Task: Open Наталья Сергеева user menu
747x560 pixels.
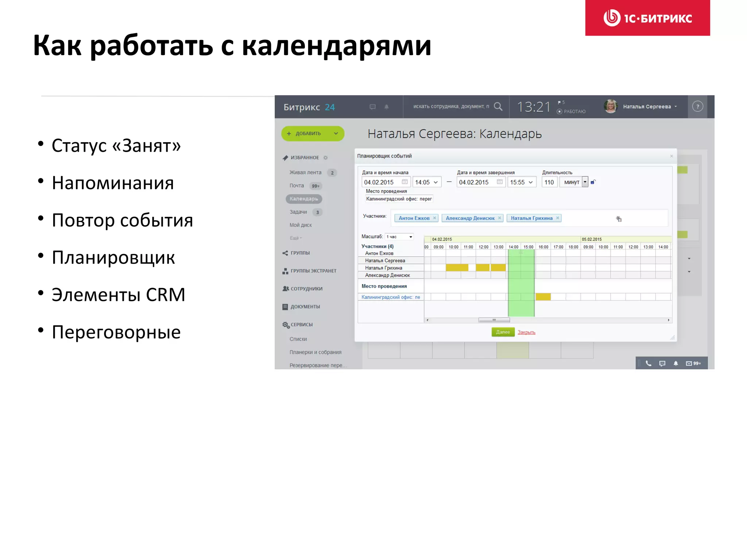Action: click(x=650, y=106)
